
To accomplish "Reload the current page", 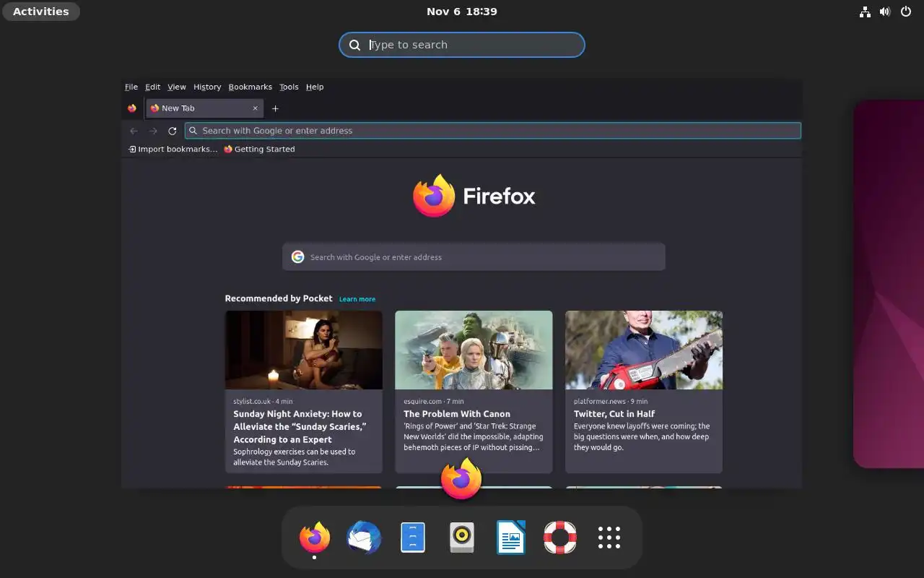I will [173, 131].
